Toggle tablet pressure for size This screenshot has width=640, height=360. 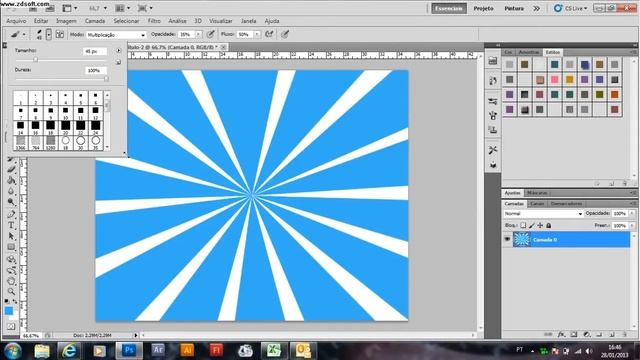(285, 34)
